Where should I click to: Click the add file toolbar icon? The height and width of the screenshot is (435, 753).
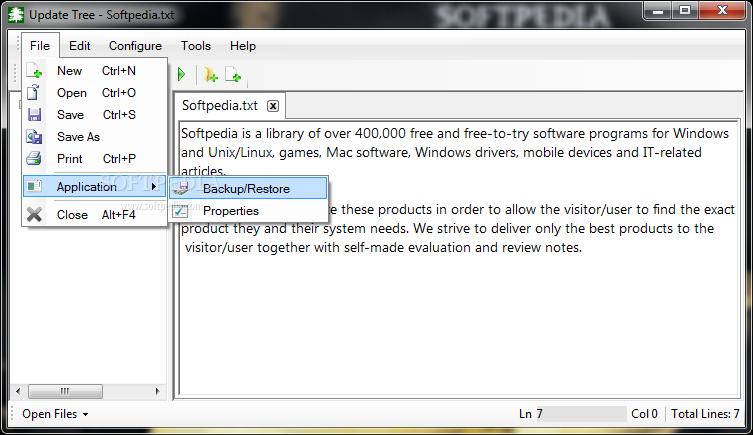pos(233,74)
